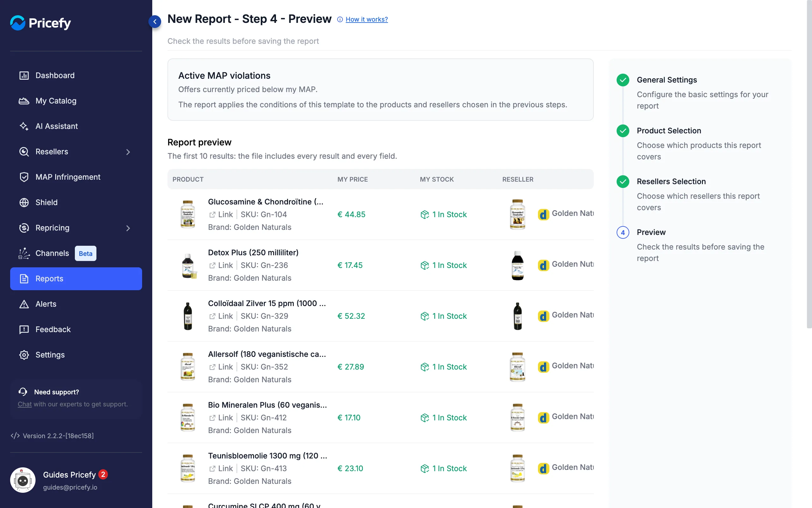The width and height of the screenshot is (812, 508).
Task: Click the Alerts warning triangle icon
Action: click(24, 304)
